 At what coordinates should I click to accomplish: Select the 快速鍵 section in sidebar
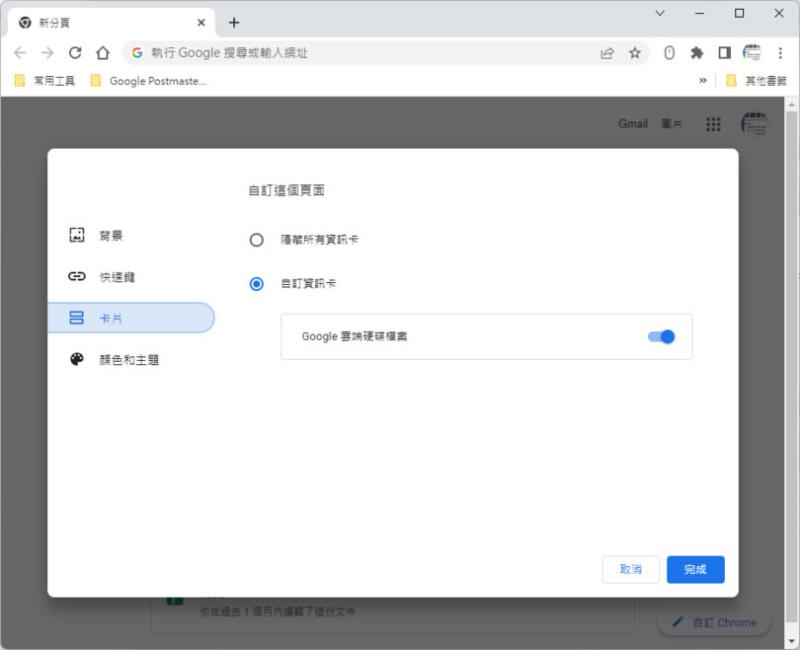coord(131,277)
